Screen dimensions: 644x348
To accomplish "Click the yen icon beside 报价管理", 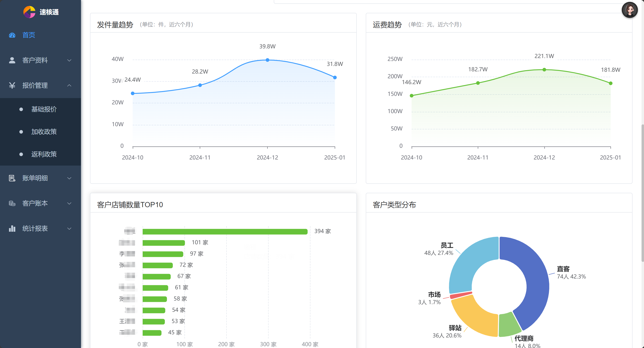I will [12, 85].
